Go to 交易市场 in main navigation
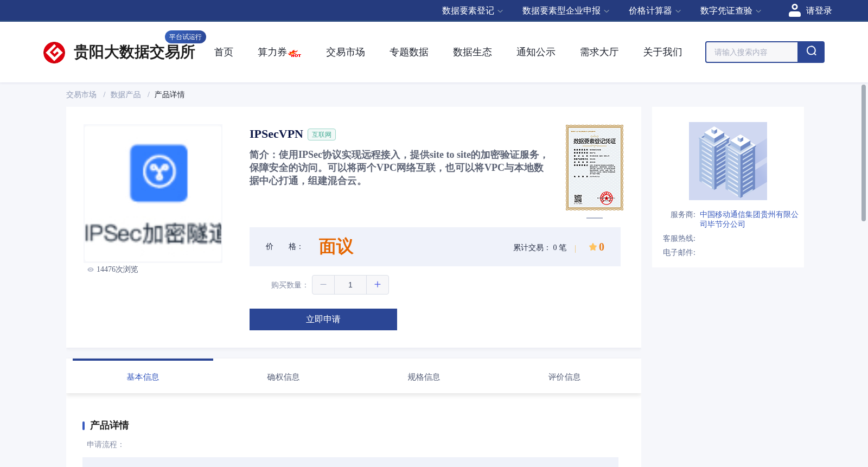 346,52
